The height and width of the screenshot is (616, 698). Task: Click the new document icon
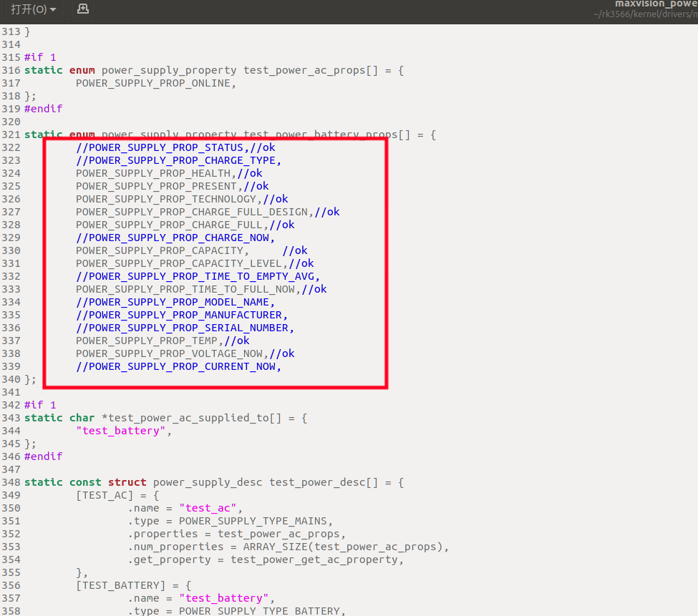tap(83, 9)
